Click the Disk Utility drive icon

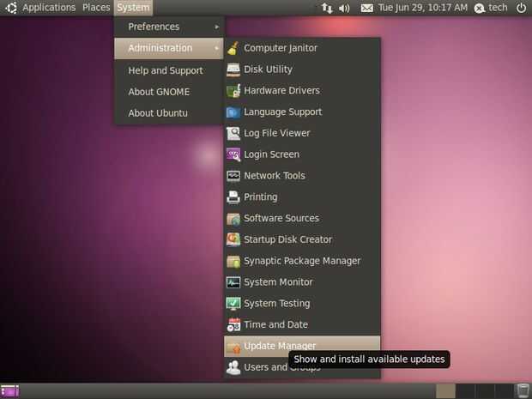point(233,70)
